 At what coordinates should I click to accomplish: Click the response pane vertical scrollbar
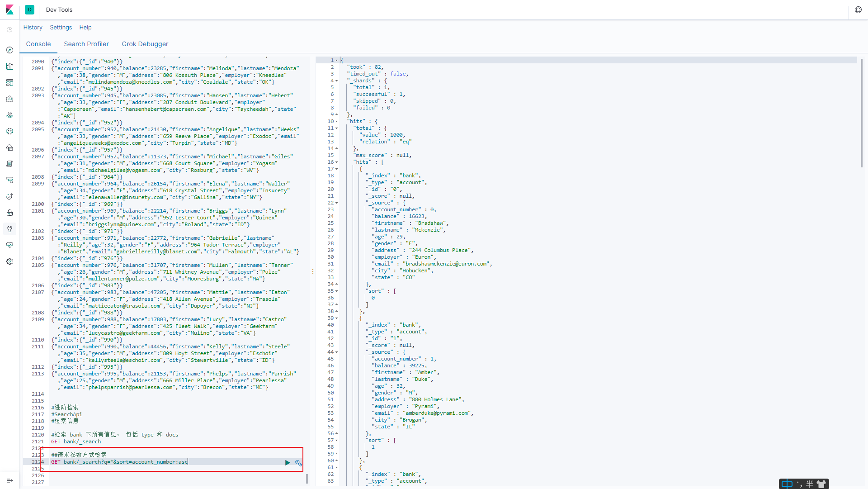point(861,113)
